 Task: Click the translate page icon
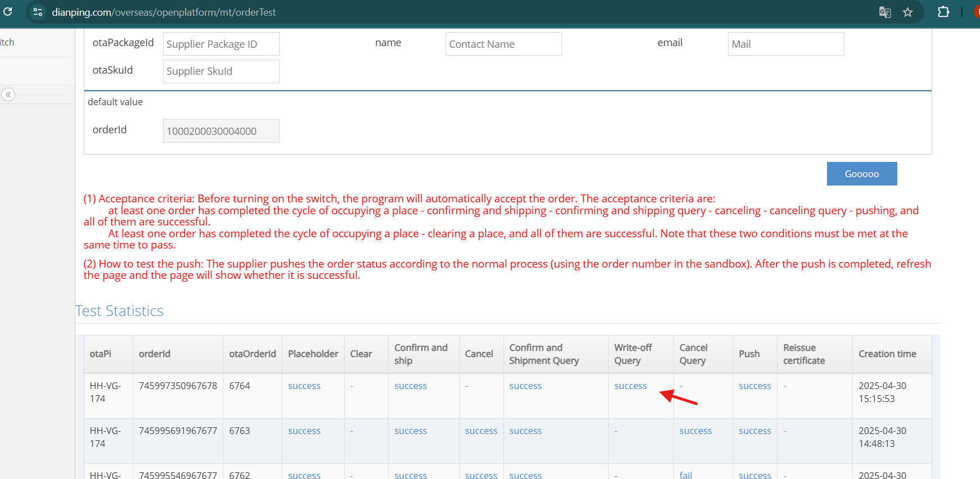(x=884, y=12)
